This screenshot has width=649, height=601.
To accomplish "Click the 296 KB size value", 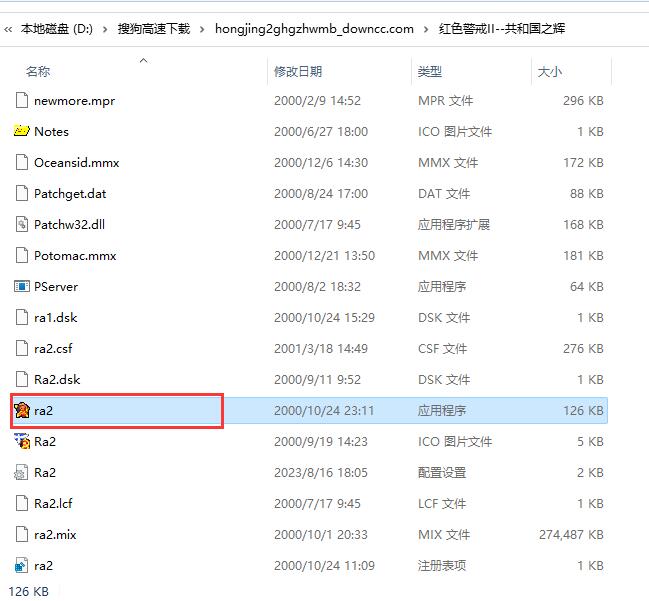I will pyautogui.click(x=583, y=101).
